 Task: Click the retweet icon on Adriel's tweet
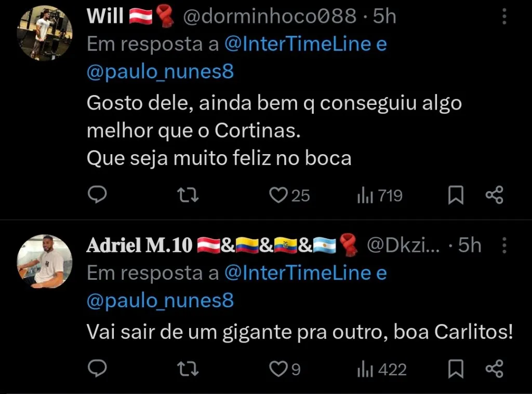tap(187, 370)
